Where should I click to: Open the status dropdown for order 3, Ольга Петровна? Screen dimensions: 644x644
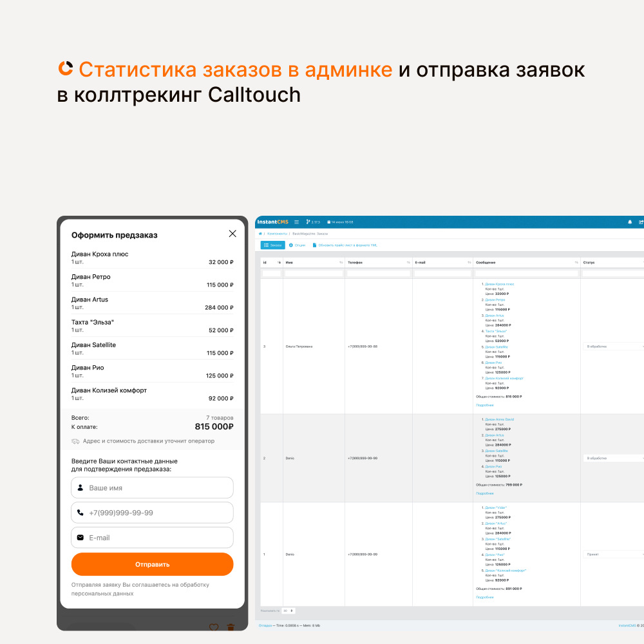614,346
